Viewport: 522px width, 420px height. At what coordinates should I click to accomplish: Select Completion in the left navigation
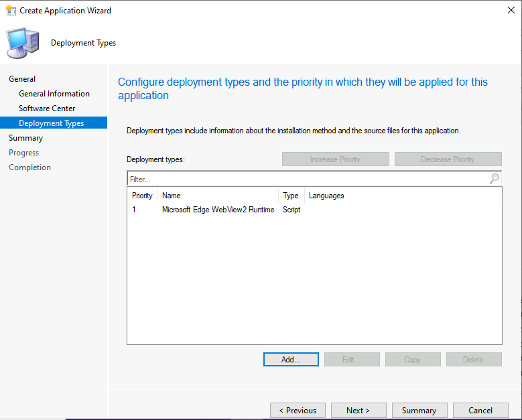pyautogui.click(x=29, y=167)
